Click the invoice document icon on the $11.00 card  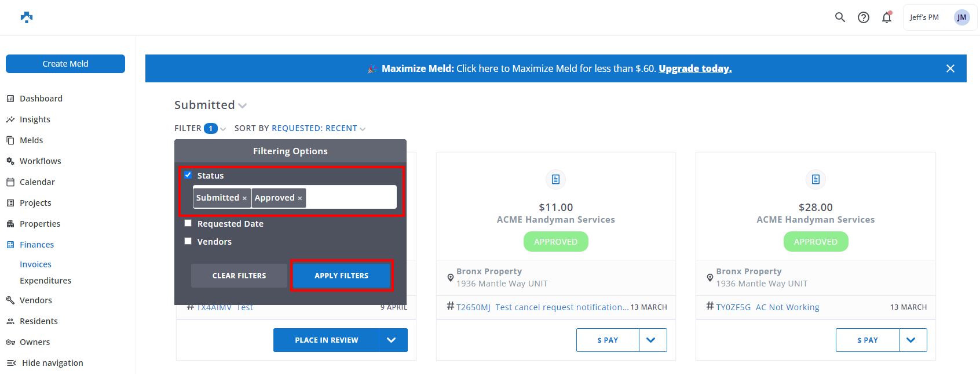[555, 179]
